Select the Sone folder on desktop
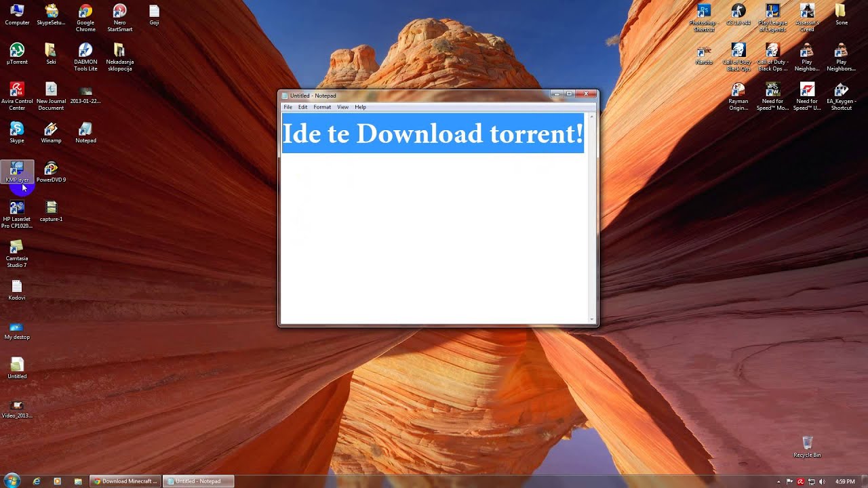This screenshot has width=868, height=488. (x=841, y=15)
